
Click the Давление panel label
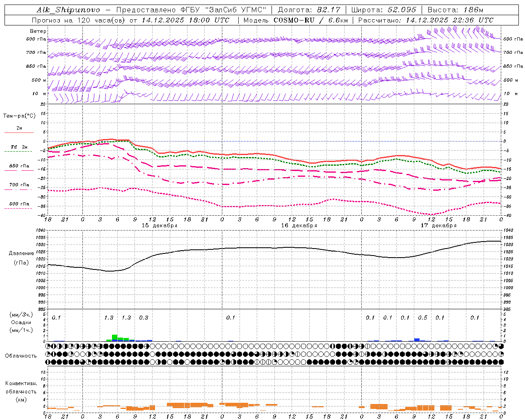[x=21, y=253]
